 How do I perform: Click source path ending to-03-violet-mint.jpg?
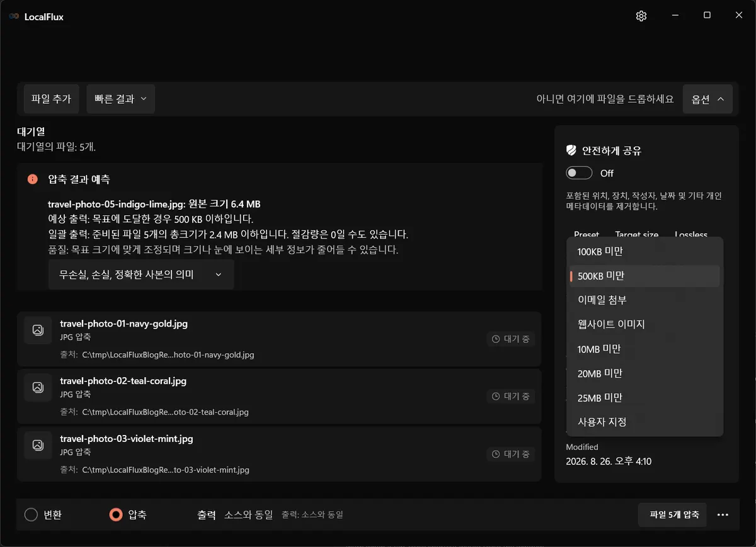pos(166,470)
